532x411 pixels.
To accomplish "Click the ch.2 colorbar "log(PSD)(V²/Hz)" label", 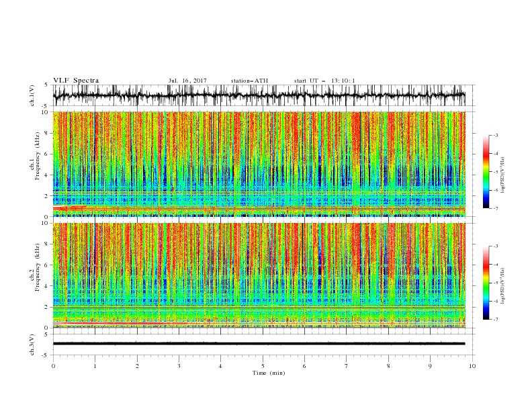I will click(503, 285).
